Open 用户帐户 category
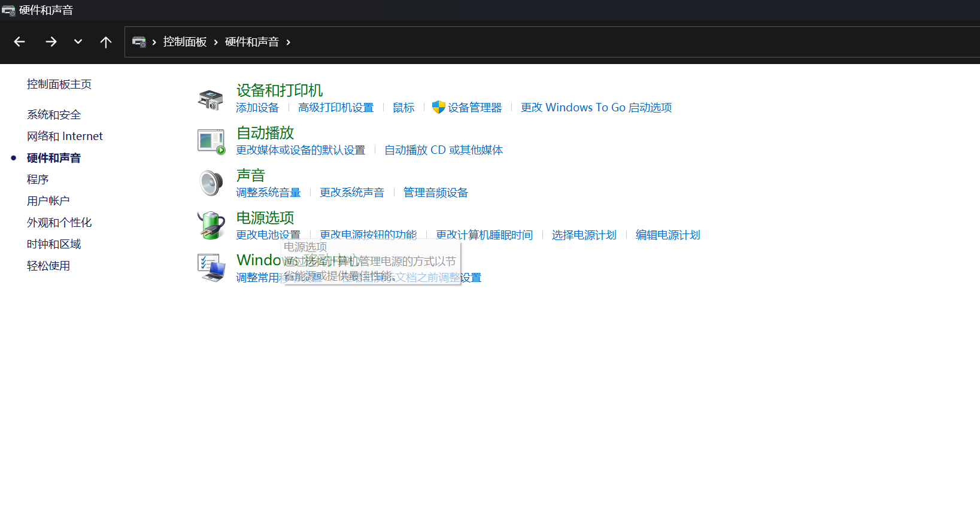The width and height of the screenshot is (980, 507). (x=48, y=201)
